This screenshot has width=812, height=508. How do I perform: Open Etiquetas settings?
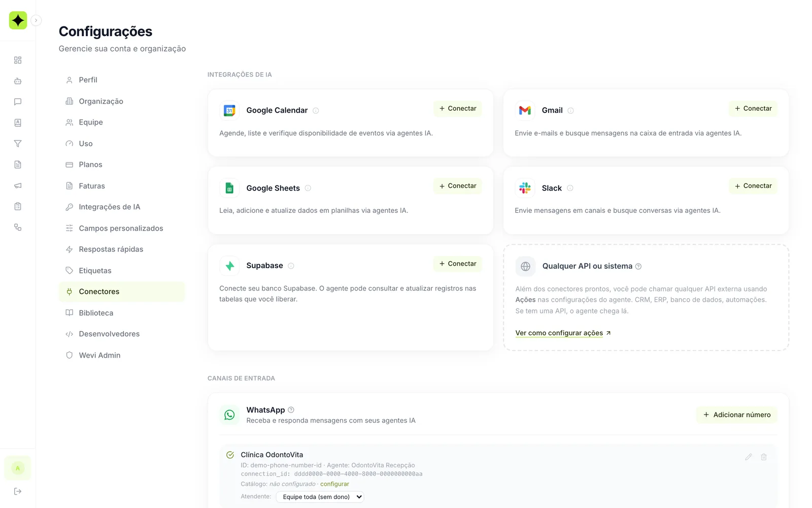(x=122, y=271)
